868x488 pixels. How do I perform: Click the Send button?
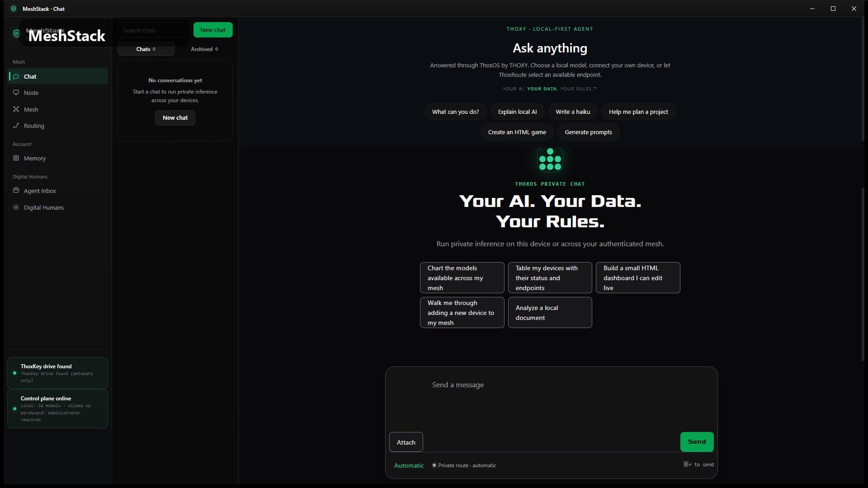(x=697, y=442)
